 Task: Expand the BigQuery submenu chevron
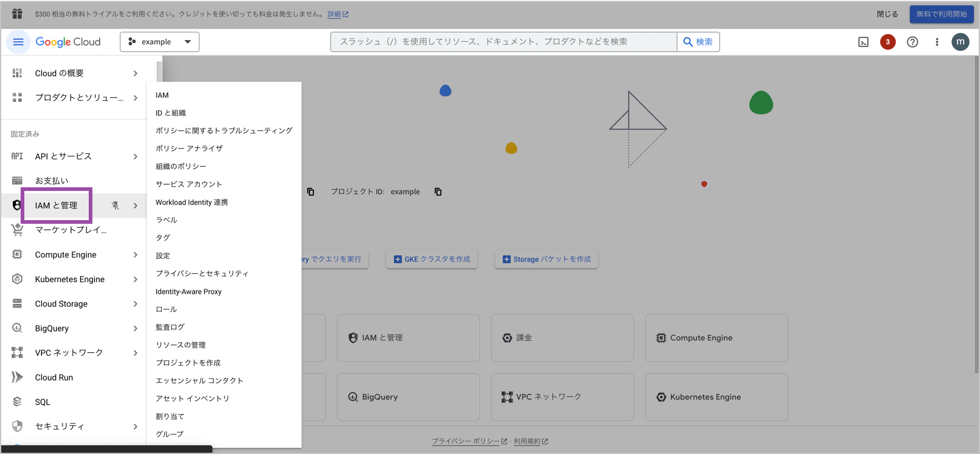click(135, 329)
